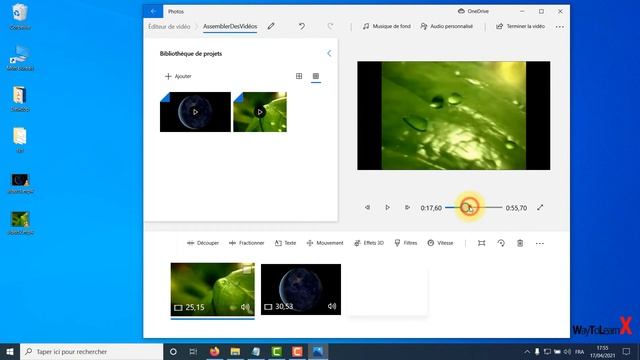Open Cortana from the taskbar
640x360 pixels.
(x=173, y=351)
